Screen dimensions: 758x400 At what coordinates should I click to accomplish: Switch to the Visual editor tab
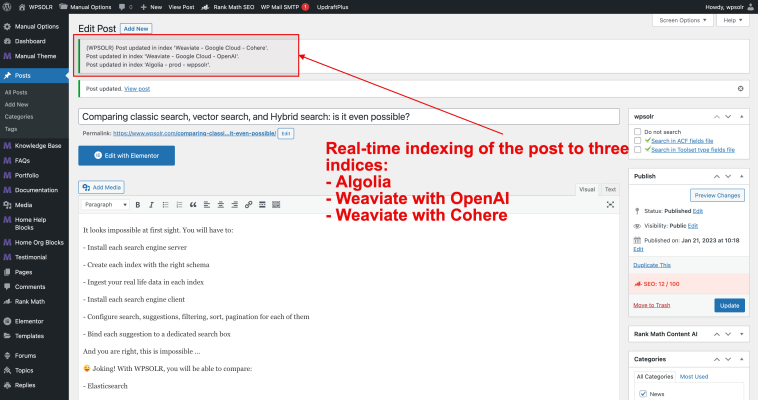point(587,189)
